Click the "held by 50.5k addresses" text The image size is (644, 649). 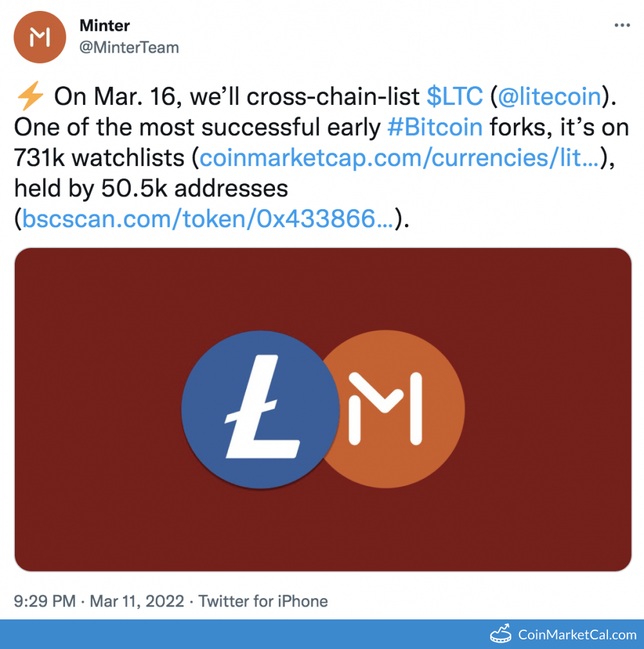(x=151, y=189)
